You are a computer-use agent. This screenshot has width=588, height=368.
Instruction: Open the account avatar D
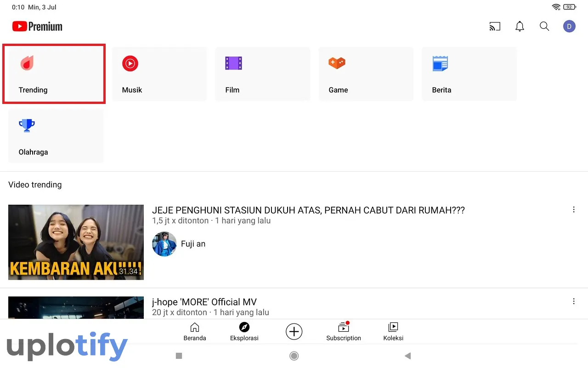pos(569,26)
